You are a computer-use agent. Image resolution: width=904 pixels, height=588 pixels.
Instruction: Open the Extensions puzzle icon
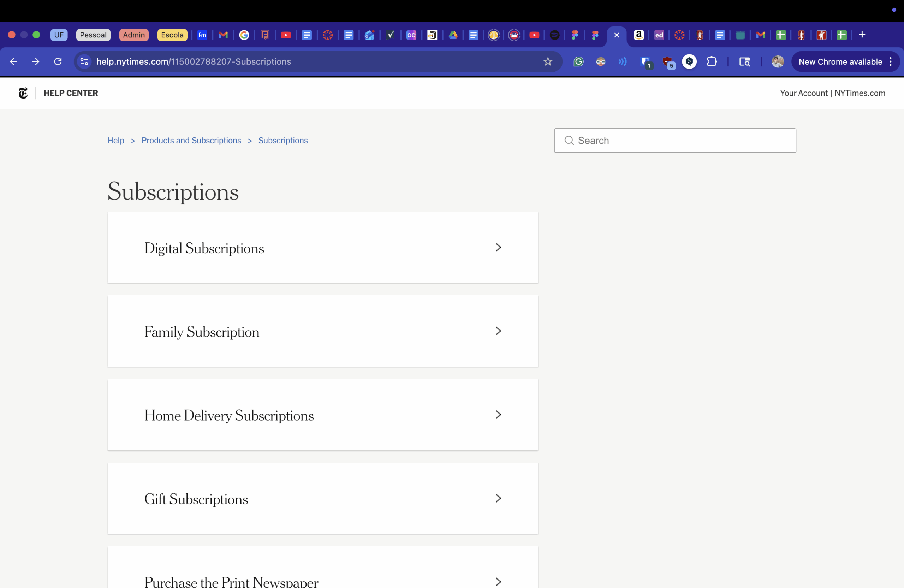pos(712,61)
